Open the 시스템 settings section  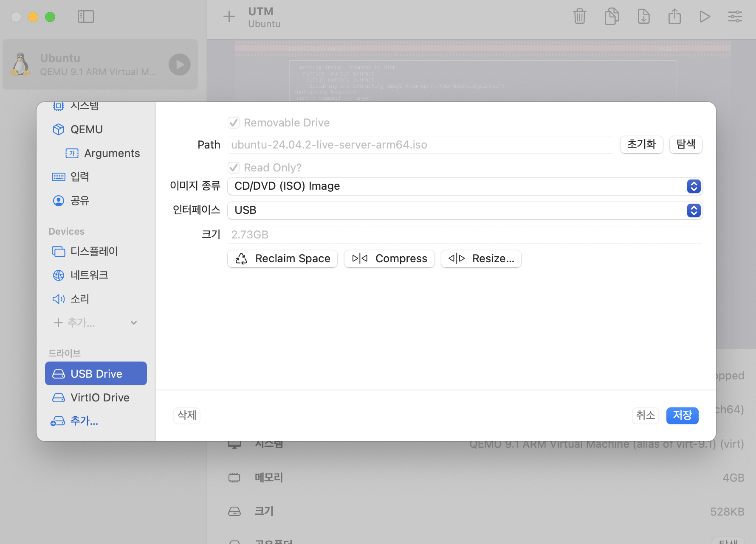96,106
